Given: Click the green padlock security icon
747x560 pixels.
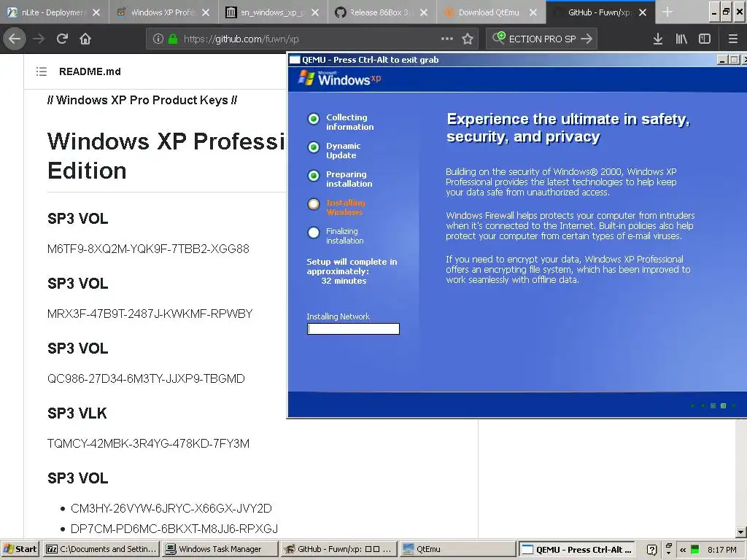Looking at the screenshot, I should click(x=173, y=39).
